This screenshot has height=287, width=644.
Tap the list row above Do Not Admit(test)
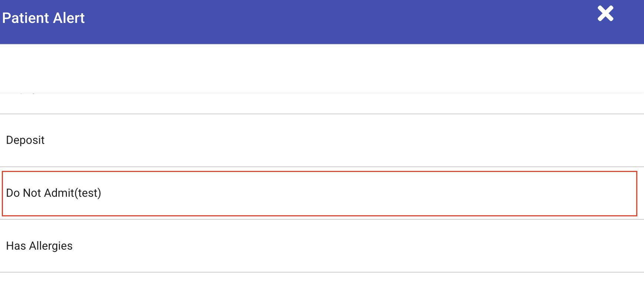(322, 140)
